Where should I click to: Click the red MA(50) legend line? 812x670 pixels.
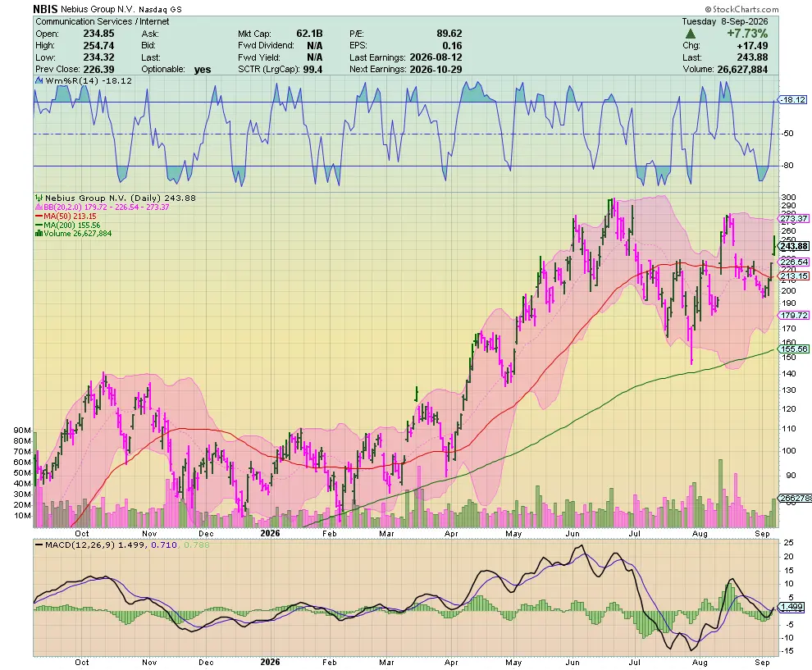[x=39, y=216]
